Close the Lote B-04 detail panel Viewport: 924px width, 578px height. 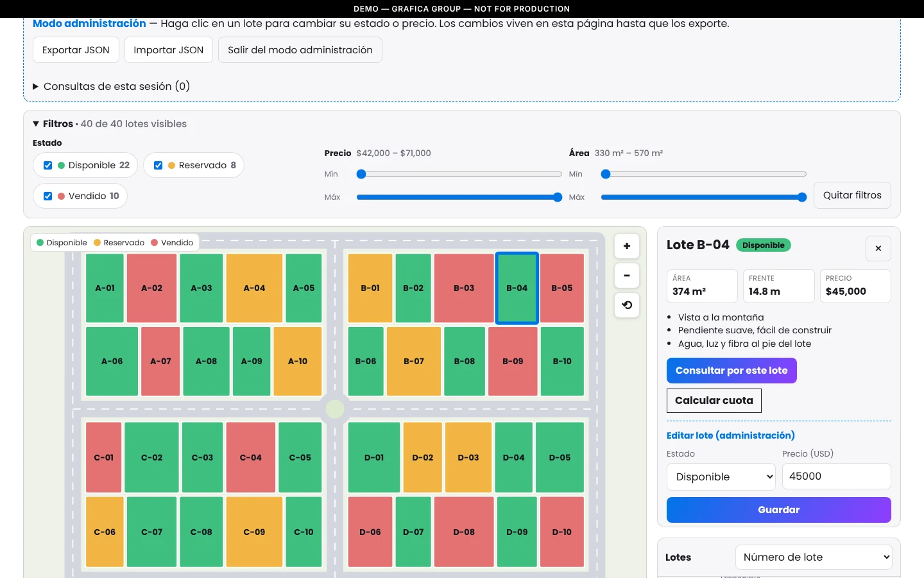click(x=878, y=249)
